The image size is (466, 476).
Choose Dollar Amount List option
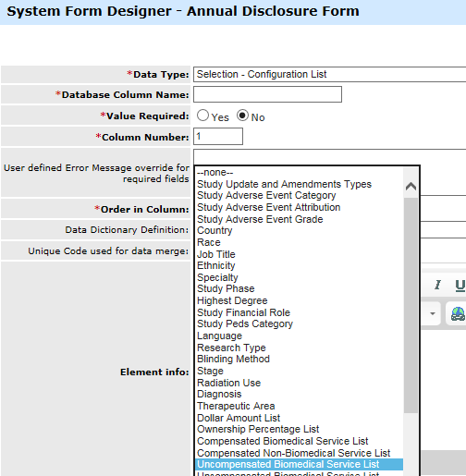click(x=299, y=418)
